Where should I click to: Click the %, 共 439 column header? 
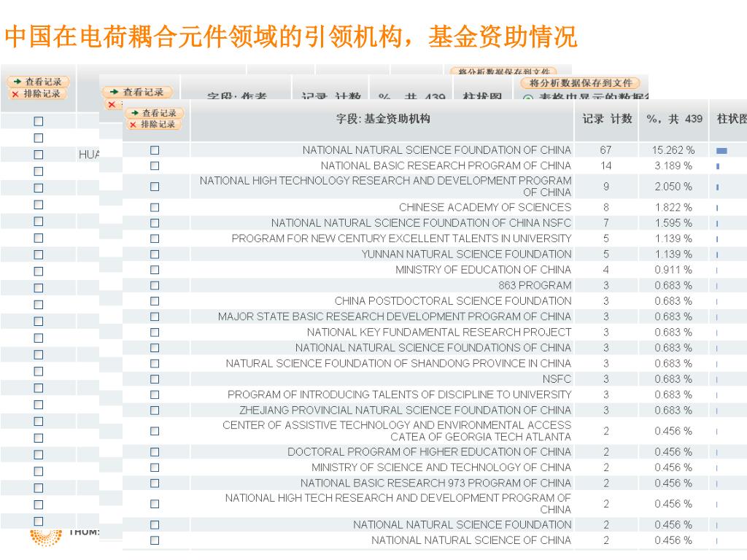674,119
